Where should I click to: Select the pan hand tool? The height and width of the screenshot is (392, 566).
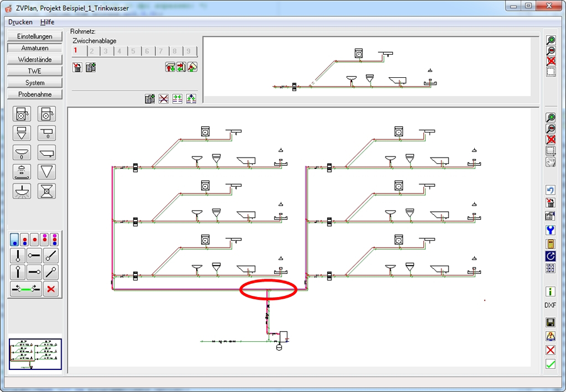(550, 162)
